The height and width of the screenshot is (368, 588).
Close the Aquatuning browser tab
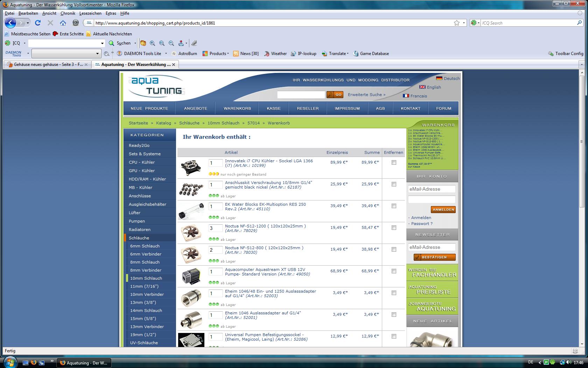pos(174,64)
